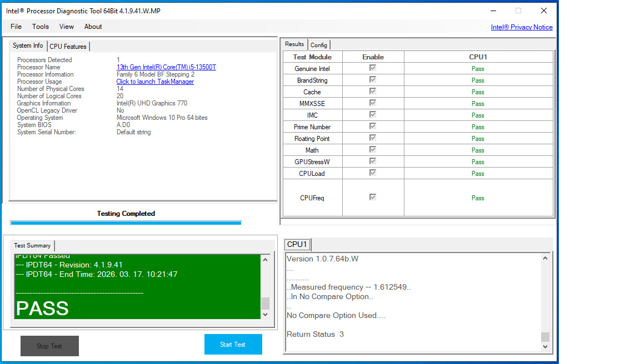640x364 pixels.
Task: Open the File menu
Action: click(x=16, y=27)
